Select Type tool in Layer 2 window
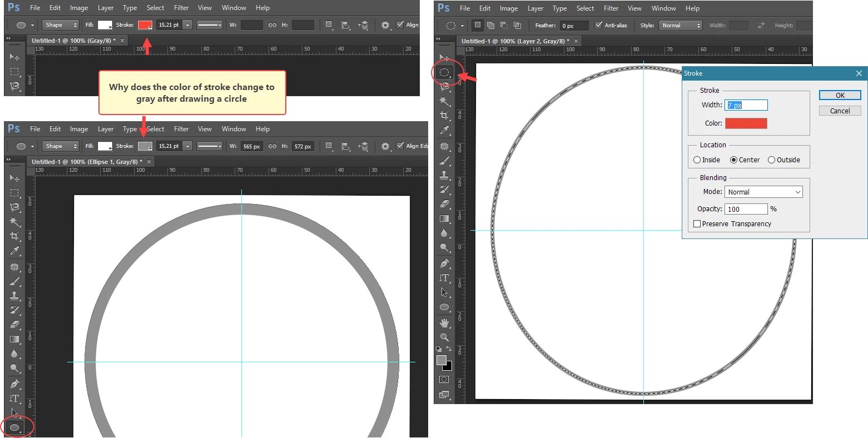868x438 pixels. coord(444,278)
